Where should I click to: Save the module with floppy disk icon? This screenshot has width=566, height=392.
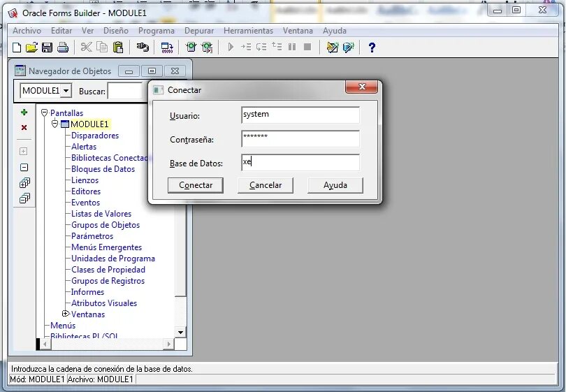click(48, 48)
